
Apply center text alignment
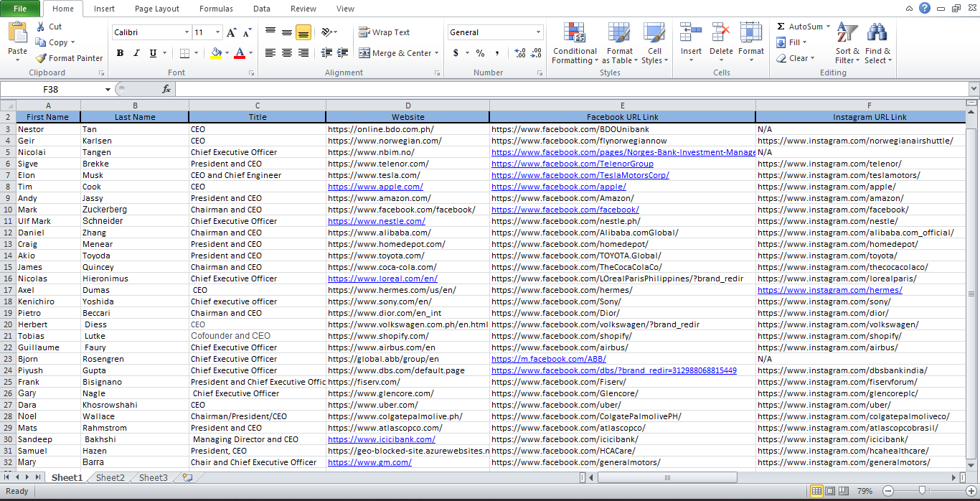coord(287,53)
